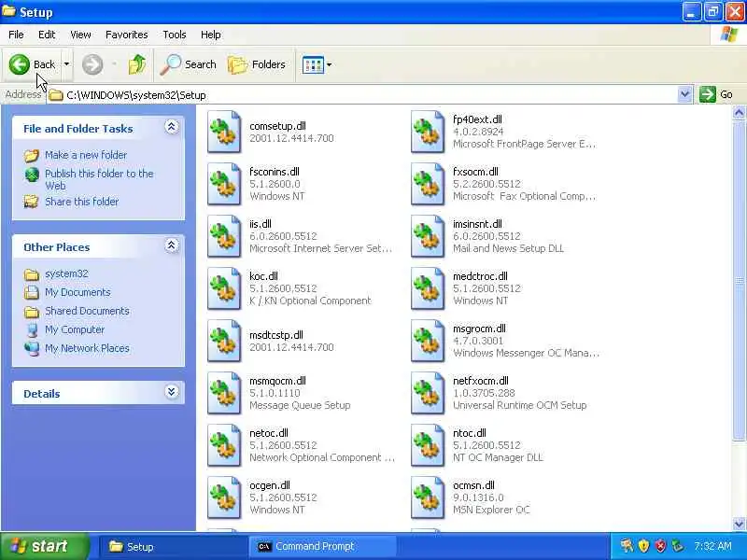Viewport: 747px width, 560px height.
Task: Go to system32 in Other Places
Action: point(66,273)
